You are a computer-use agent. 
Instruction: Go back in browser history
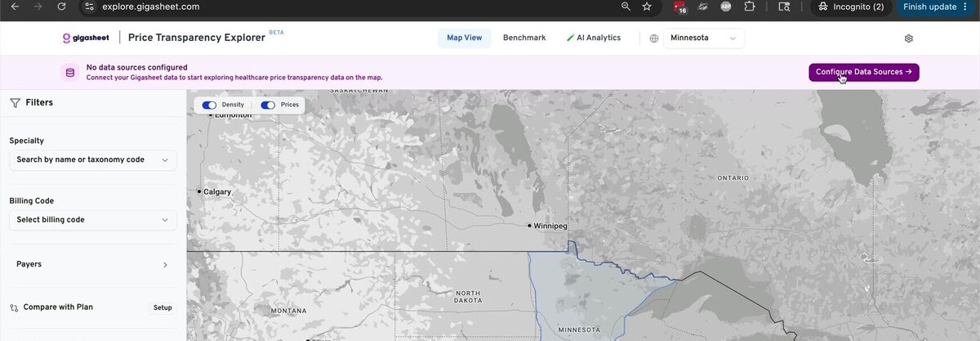[16, 7]
